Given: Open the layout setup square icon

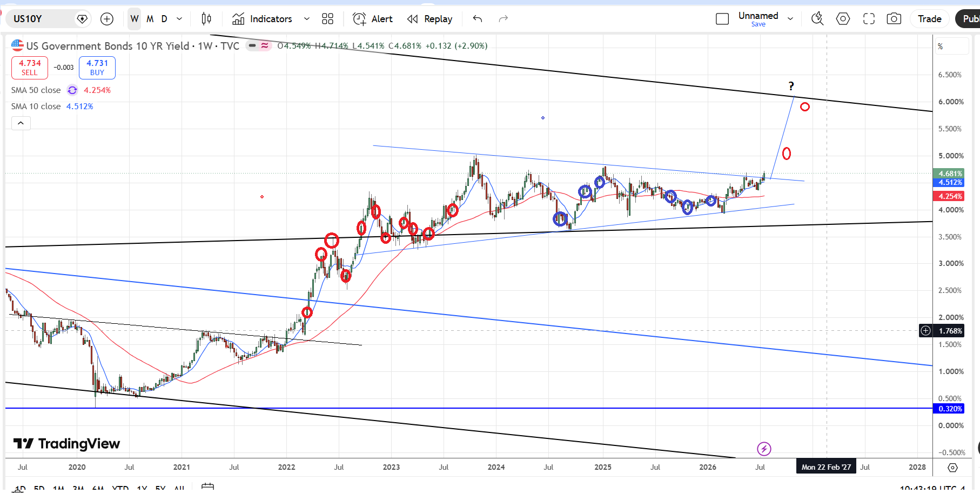Looking at the screenshot, I should click(x=722, y=19).
